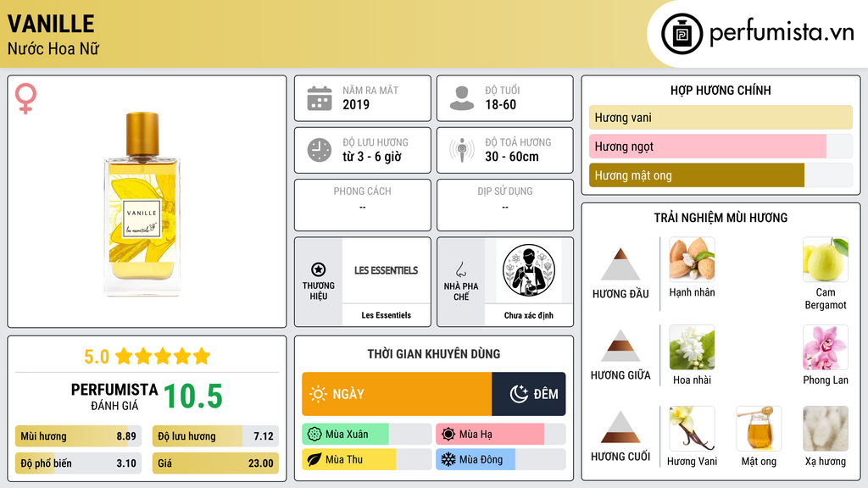Click the moon icon in Đêm bar
Screen dimensions: 868x488
coord(519,394)
